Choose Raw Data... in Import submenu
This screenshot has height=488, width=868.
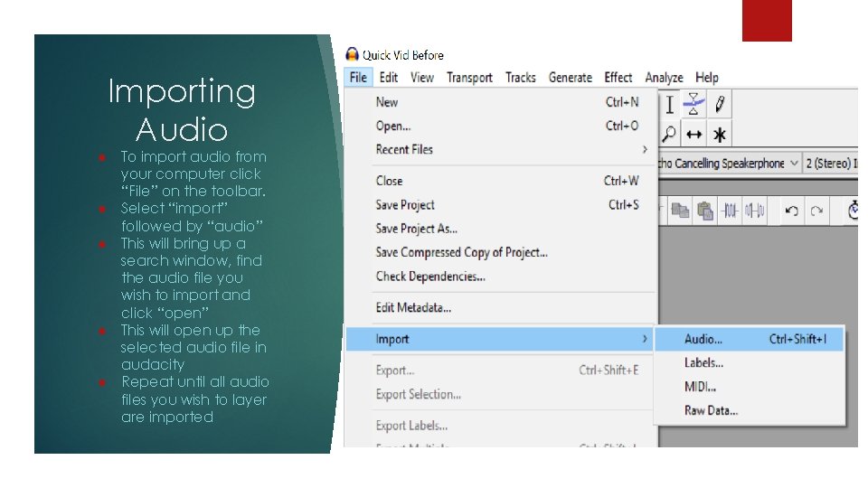tap(749, 410)
